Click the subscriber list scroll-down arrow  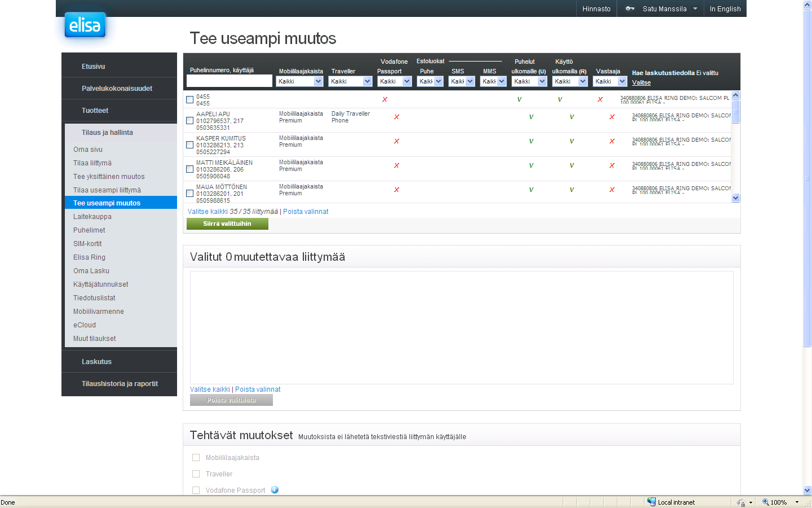735,198
